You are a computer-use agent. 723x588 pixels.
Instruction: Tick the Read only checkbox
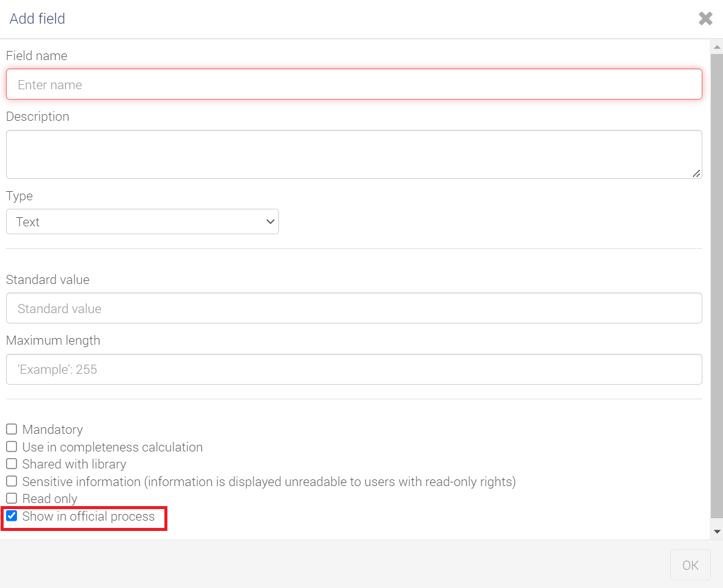(12, 498)
